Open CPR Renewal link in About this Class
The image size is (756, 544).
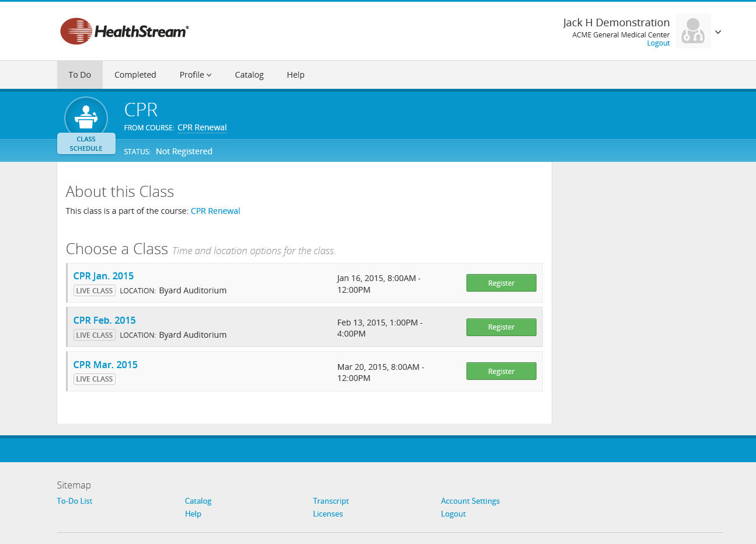point(215,211)
